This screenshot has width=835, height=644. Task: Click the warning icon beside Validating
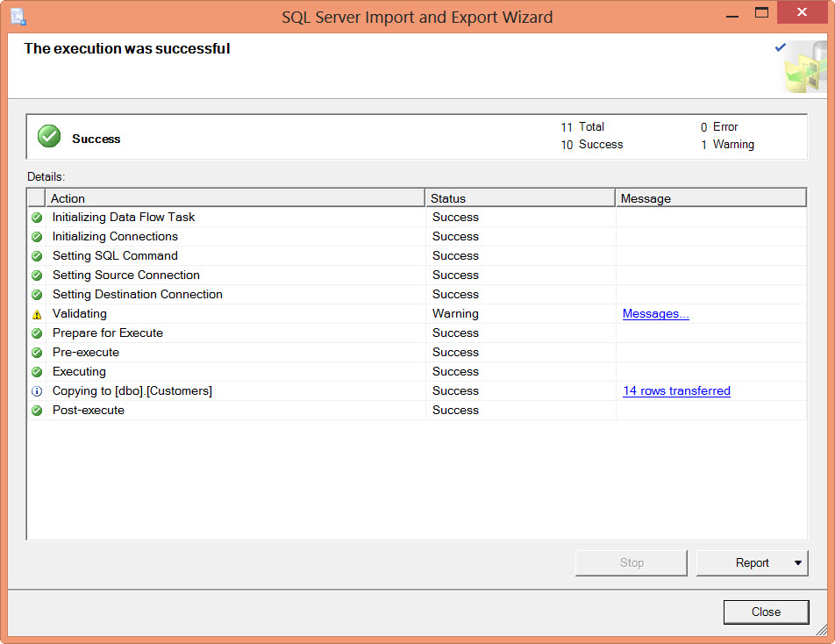(37, 314)
